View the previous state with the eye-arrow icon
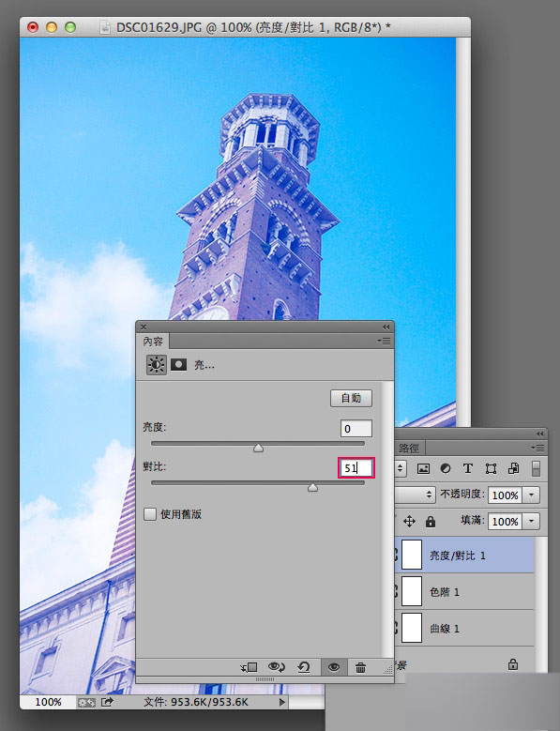Image resolution: width=560 pixels, height=731 pixels. (x=277, y=667)
